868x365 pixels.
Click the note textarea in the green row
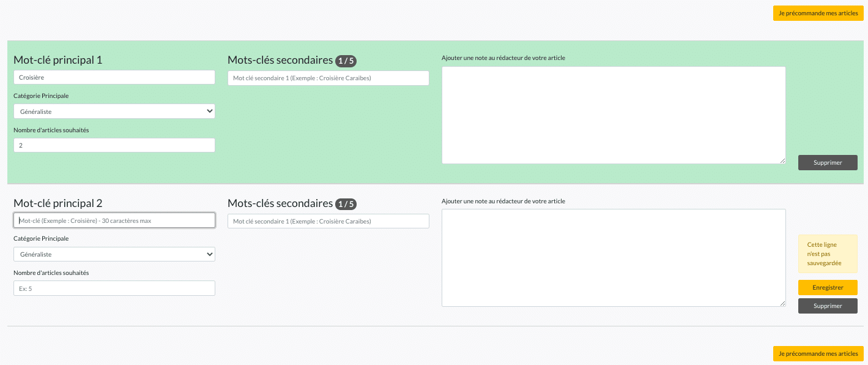pyautogui.click(x=614, y=115)
